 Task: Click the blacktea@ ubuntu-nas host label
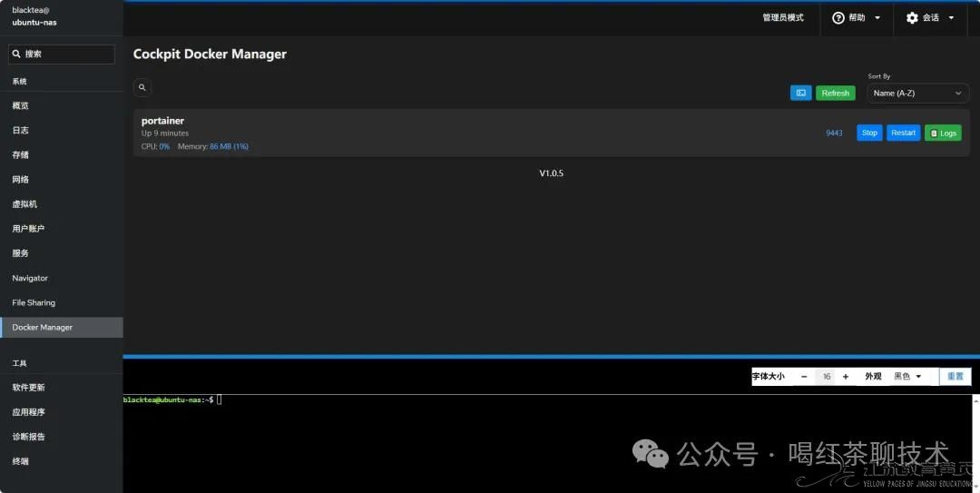(34, 16)
